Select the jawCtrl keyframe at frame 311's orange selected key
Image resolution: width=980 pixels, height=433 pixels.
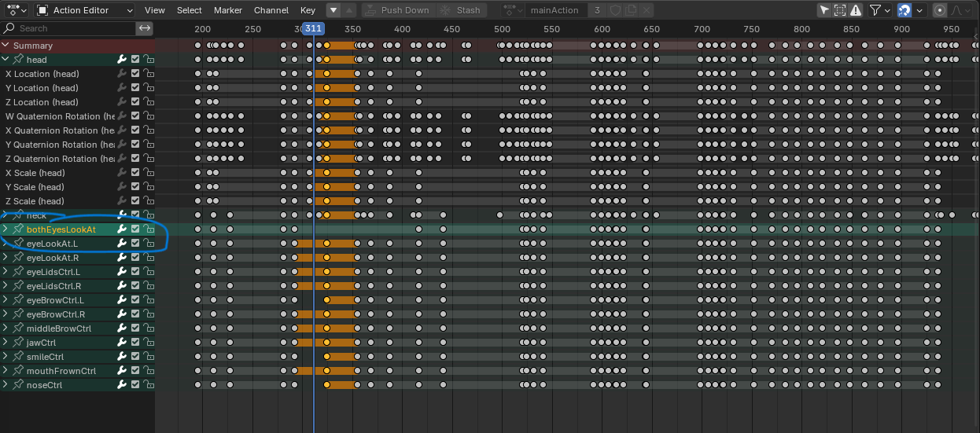coord(327,343)
